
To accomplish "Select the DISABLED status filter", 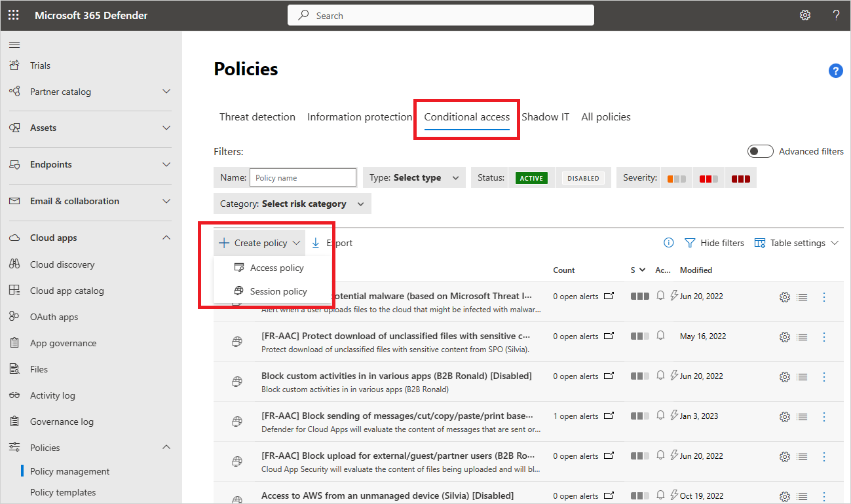I will click(582, 177).
